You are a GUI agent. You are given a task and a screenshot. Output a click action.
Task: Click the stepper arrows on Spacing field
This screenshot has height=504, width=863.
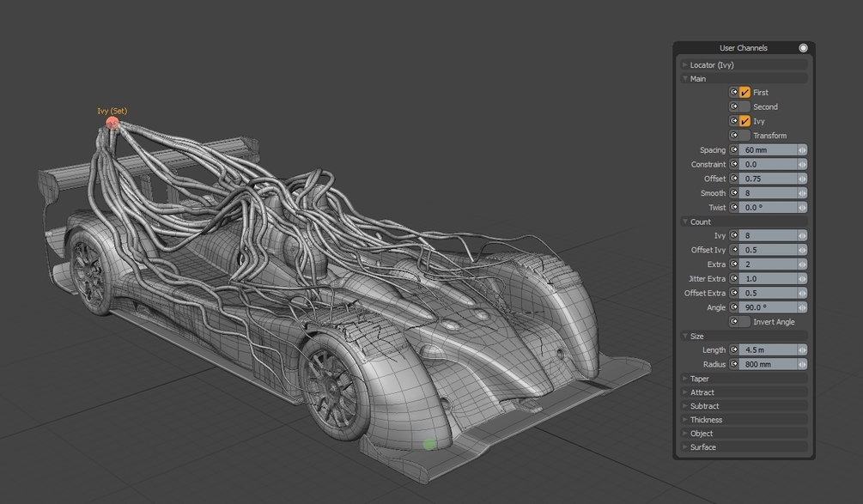point(802,149)
